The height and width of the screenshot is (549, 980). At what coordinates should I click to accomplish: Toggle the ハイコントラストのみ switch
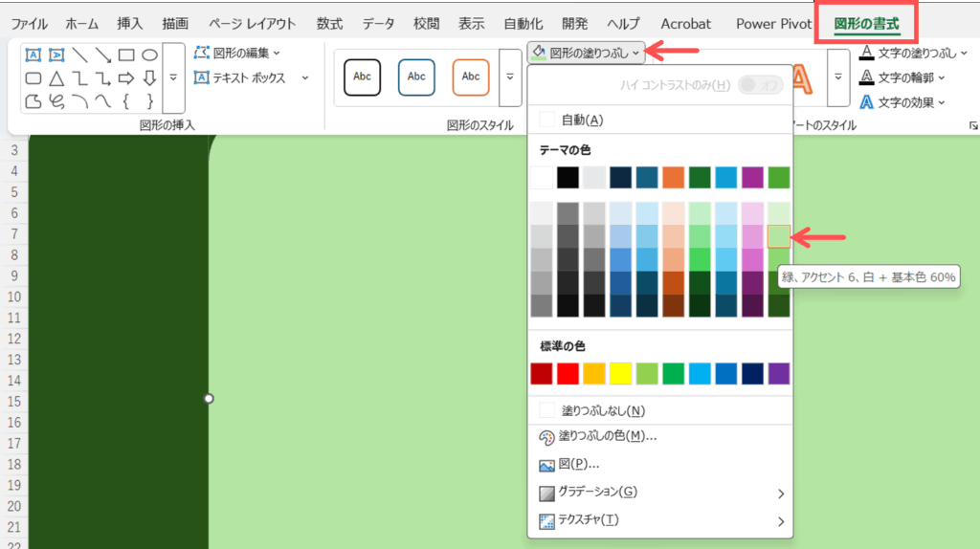tap(760, 86)
